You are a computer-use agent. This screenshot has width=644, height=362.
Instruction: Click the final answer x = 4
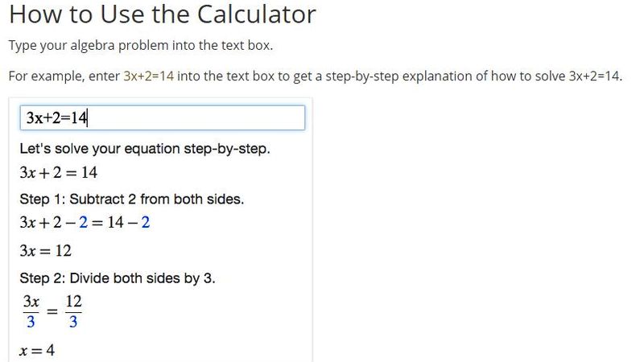[37, 351]
